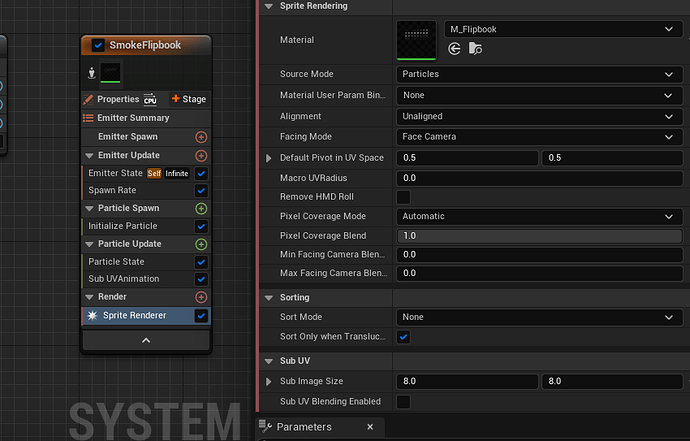Open the Facing Mode dropdown
690x441 pixels.
point(540,137)
